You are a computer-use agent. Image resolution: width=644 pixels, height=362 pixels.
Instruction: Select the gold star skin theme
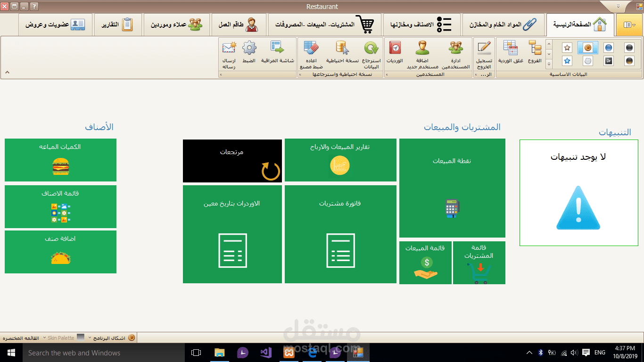point(567,47)
